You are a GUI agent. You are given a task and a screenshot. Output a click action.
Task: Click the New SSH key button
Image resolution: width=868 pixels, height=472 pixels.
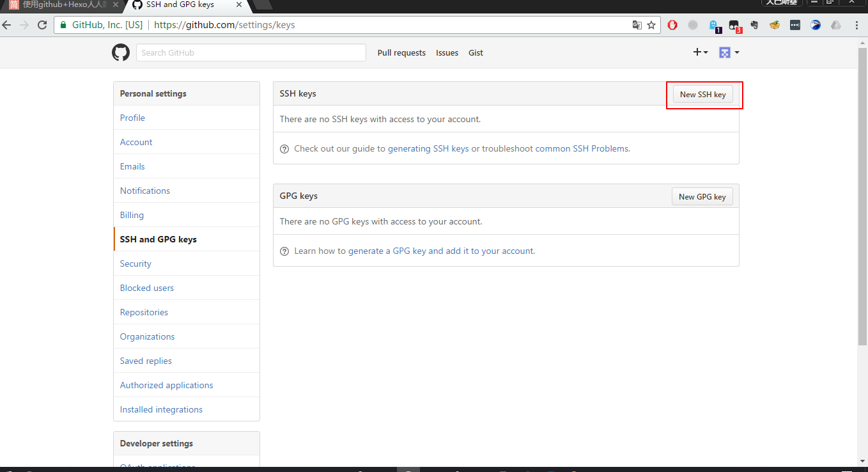pos(702,94)
